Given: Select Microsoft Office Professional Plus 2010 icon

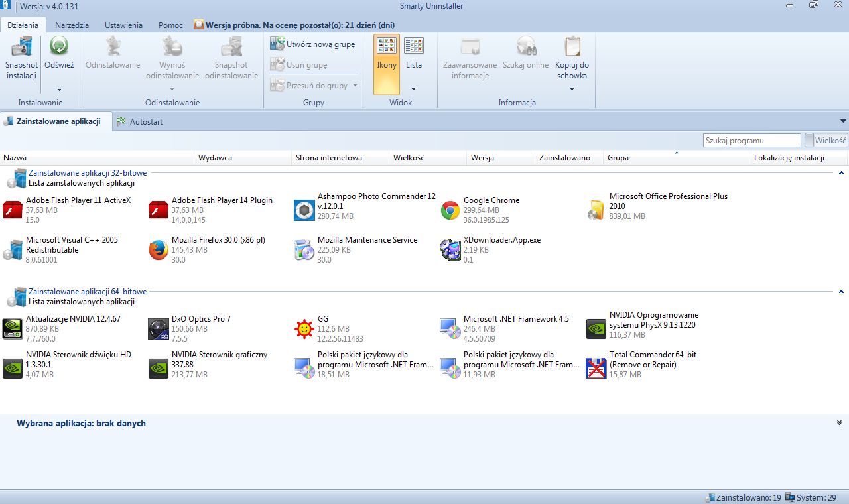Looking at the screenshot, I should coord(596,210).
